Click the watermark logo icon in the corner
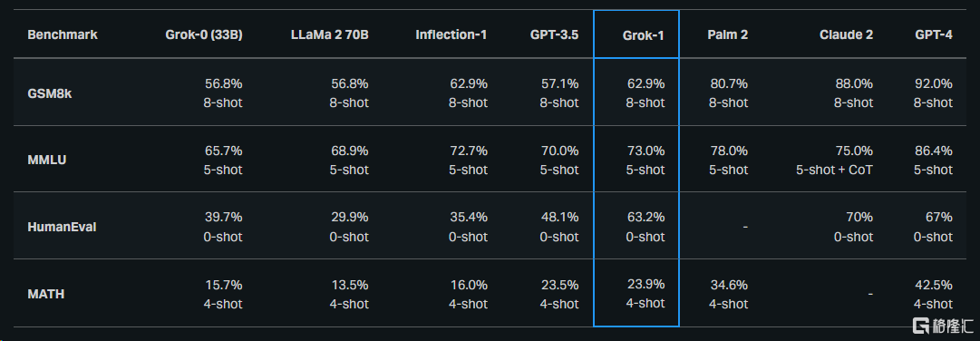This screenshot has height=341, width=980. 922,326
